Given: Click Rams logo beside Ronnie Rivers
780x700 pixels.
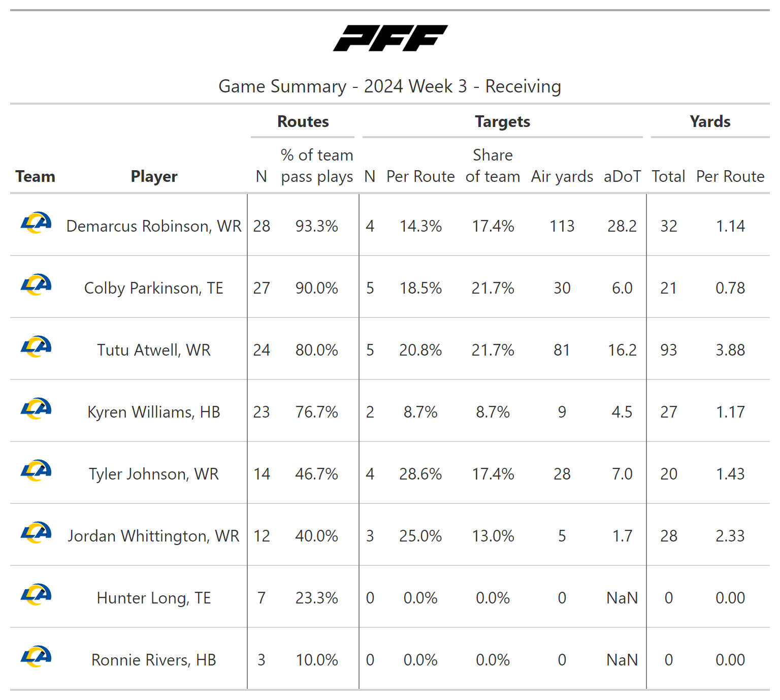Looking at the screenshot, I should coord(36,657).
